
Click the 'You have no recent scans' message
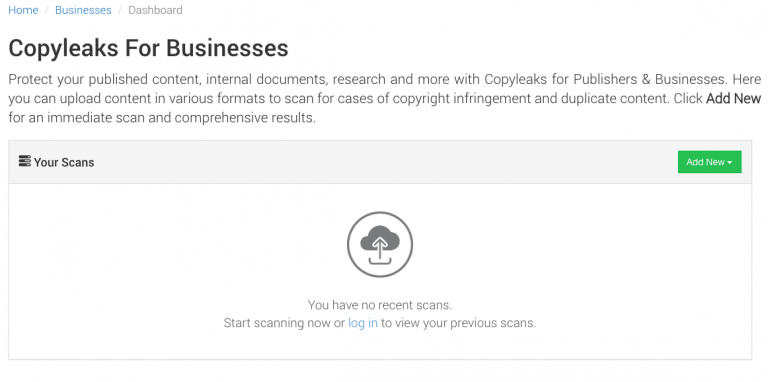380,305
